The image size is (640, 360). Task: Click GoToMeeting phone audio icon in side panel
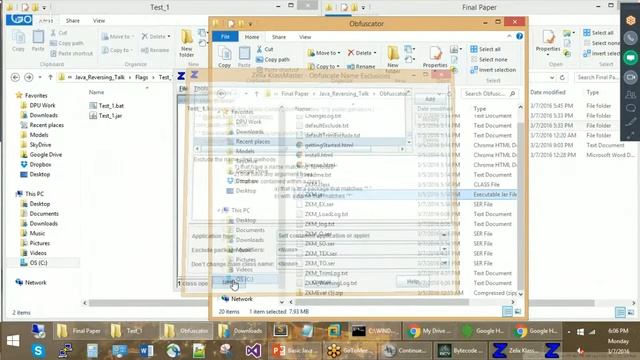[630, 38]
